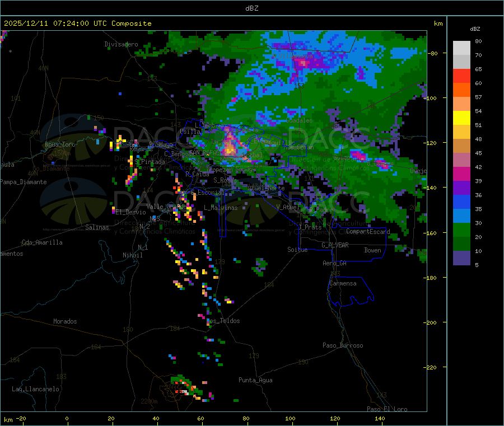504x426 pixels.
Task: Click the Bowen location label
Action: click(x=372, y=250)
